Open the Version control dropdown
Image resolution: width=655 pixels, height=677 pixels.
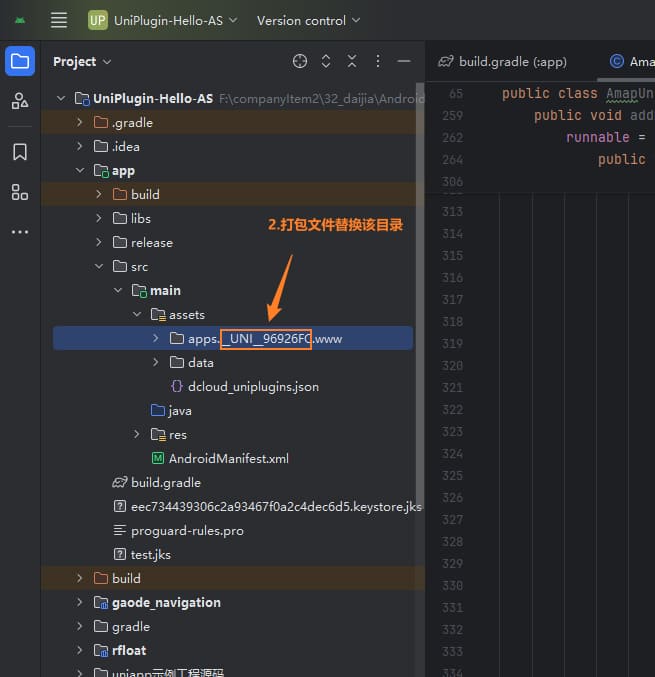tap(308, 20)
